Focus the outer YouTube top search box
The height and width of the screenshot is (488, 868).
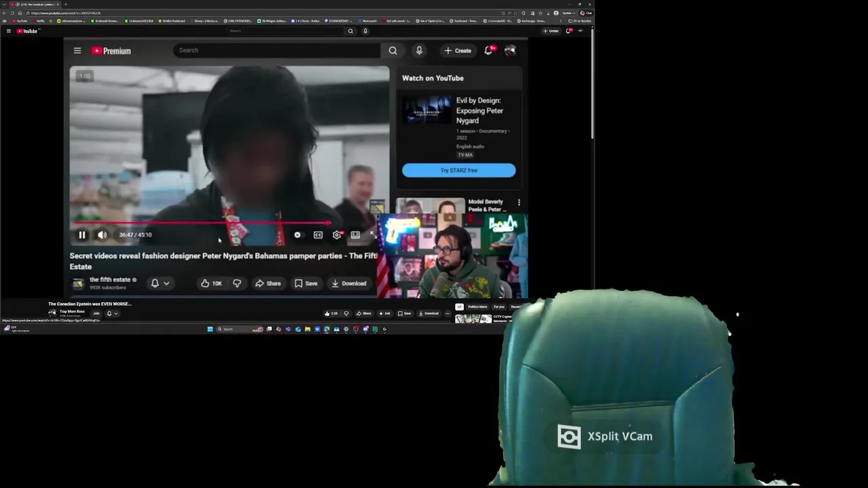(285, 30)
